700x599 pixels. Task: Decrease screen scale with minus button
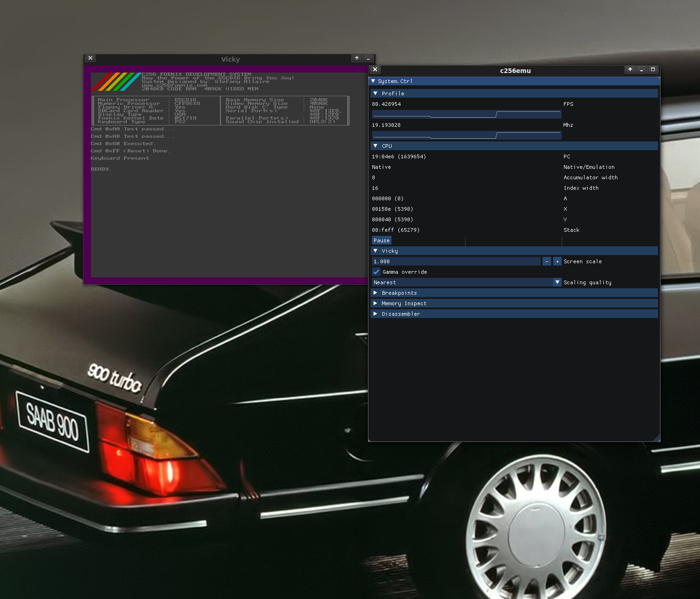coord(547,261)
